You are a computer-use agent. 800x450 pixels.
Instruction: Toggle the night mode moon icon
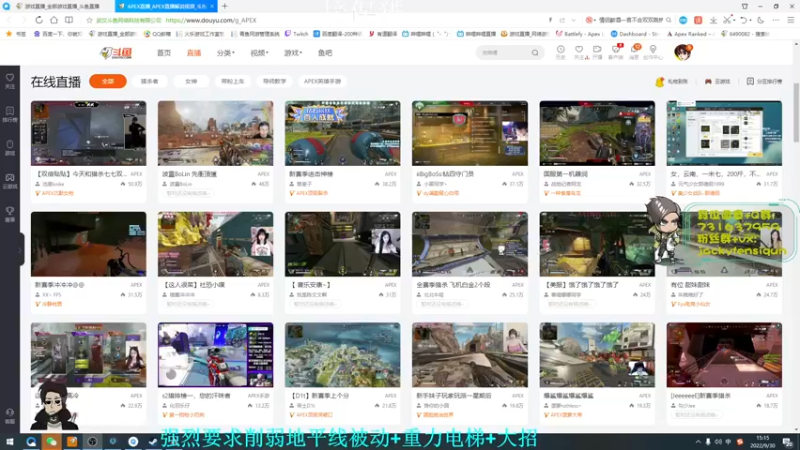click(760, 20)
